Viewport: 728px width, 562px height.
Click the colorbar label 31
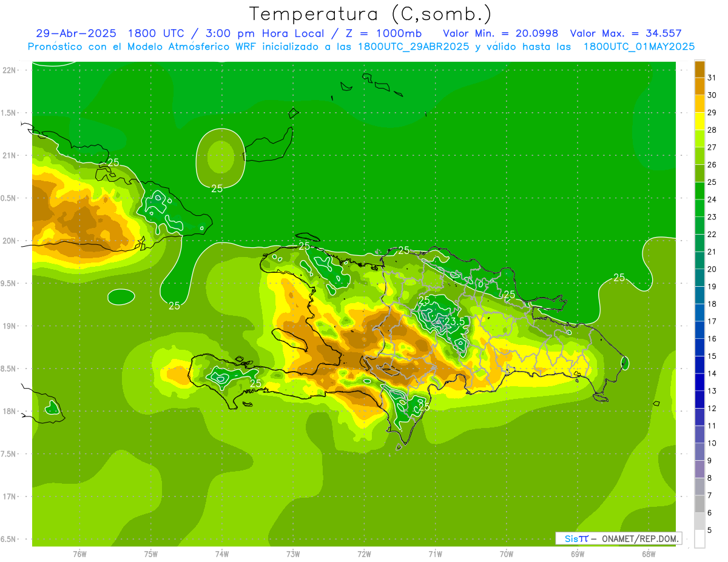[x=712, y=78]
